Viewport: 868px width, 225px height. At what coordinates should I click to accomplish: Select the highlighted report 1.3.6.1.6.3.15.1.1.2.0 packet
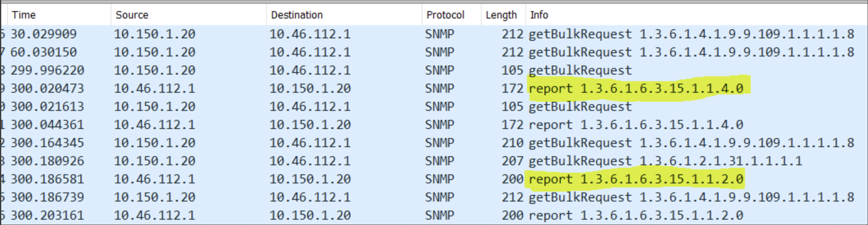pyautogui.click(x=636, y=179)
